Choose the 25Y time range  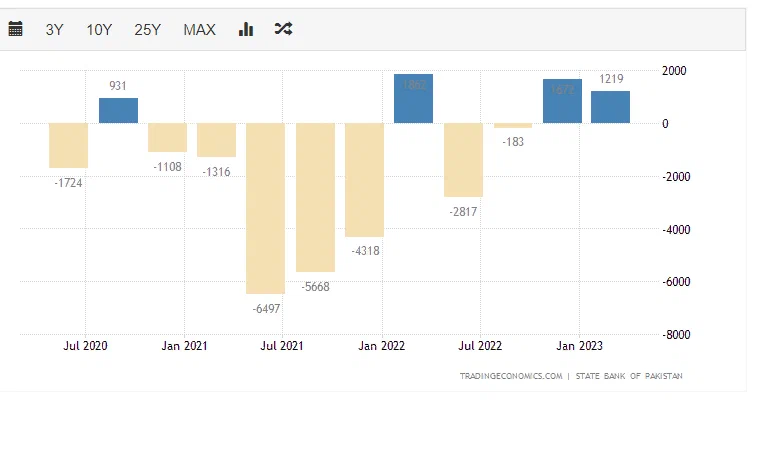(147, 30)
